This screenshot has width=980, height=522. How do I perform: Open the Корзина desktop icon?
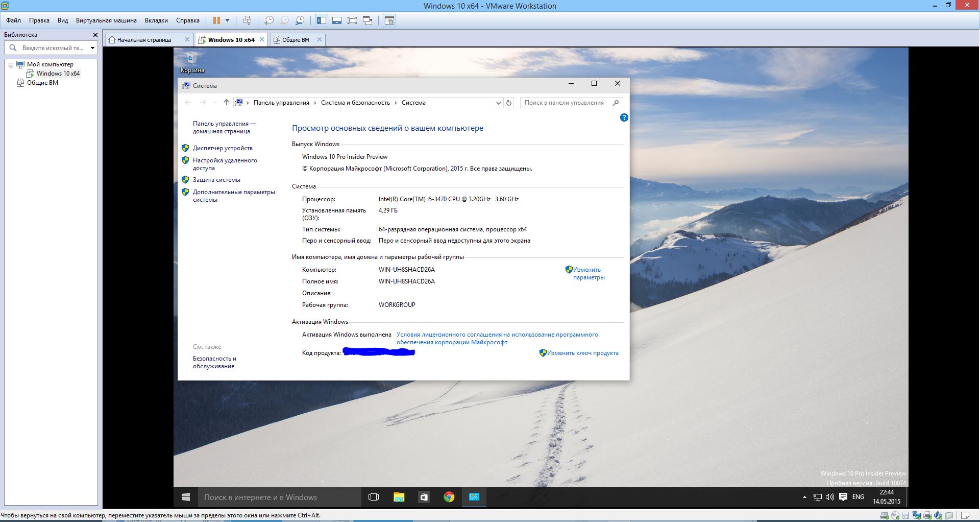192,62
